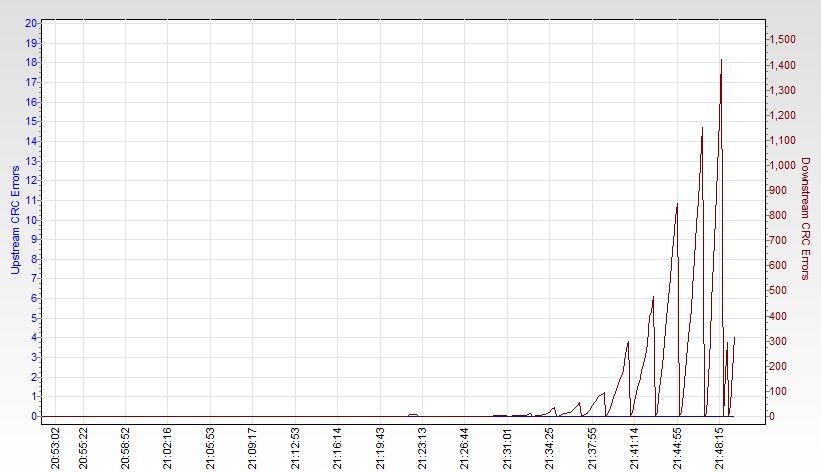This screenshot has height=472, width=821.
Task: Click the 900 downstream axis value
Action: [778, 190]
